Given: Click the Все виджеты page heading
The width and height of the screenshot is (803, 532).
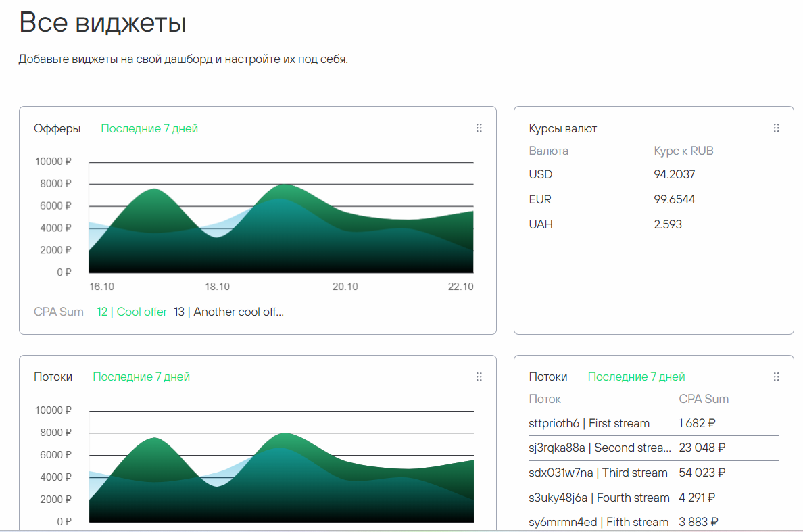Looking at the screenshot, I should tap(103, 23).
